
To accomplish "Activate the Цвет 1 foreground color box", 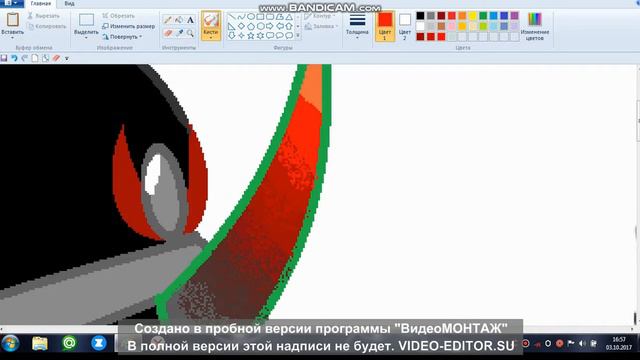I will click(385, 26).
